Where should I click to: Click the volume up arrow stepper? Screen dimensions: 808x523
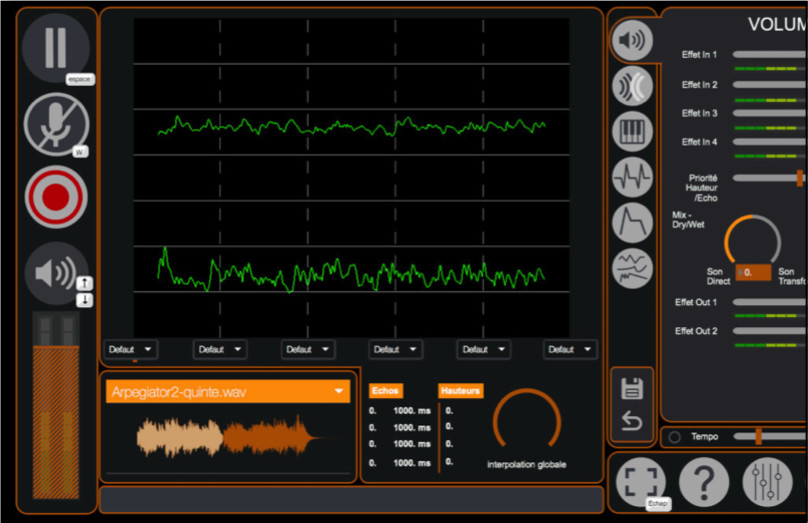tap(85, 283)
